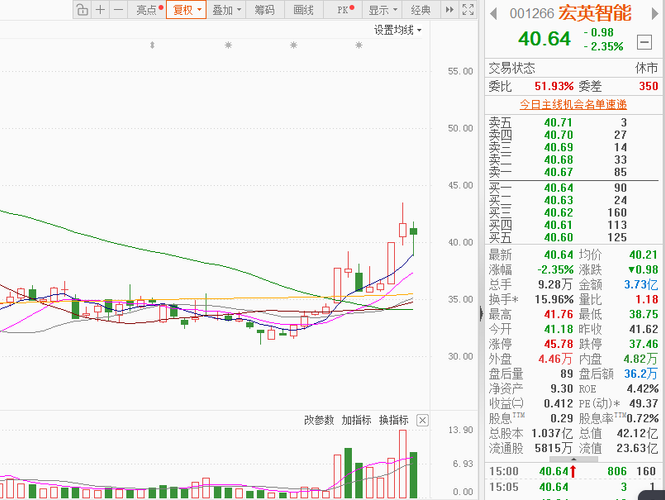This screenshot has height=500, width=665.
Task: Click the 换指标 switch indicator button
Action: pos(394,420)
